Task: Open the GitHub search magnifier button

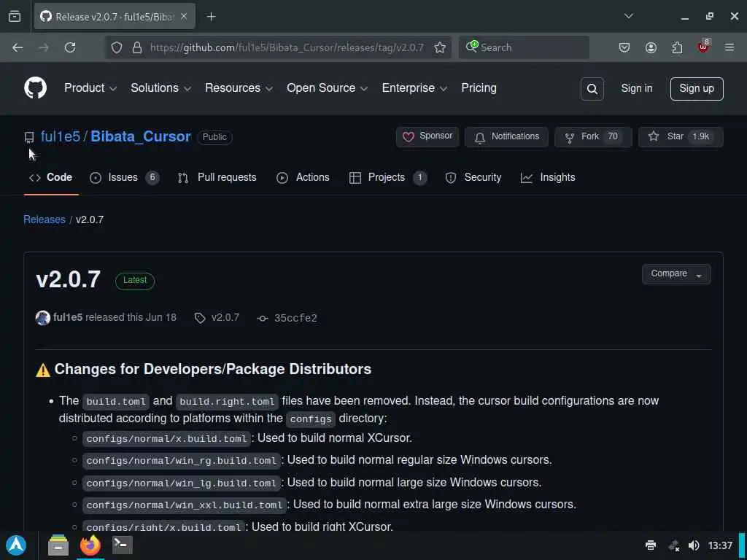Action: coord(592,88)
